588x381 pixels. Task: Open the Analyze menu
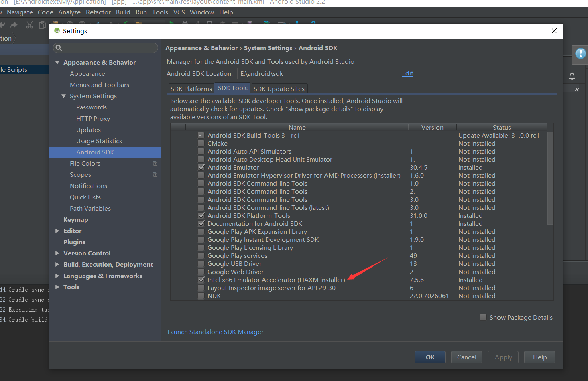click(69, 12)
